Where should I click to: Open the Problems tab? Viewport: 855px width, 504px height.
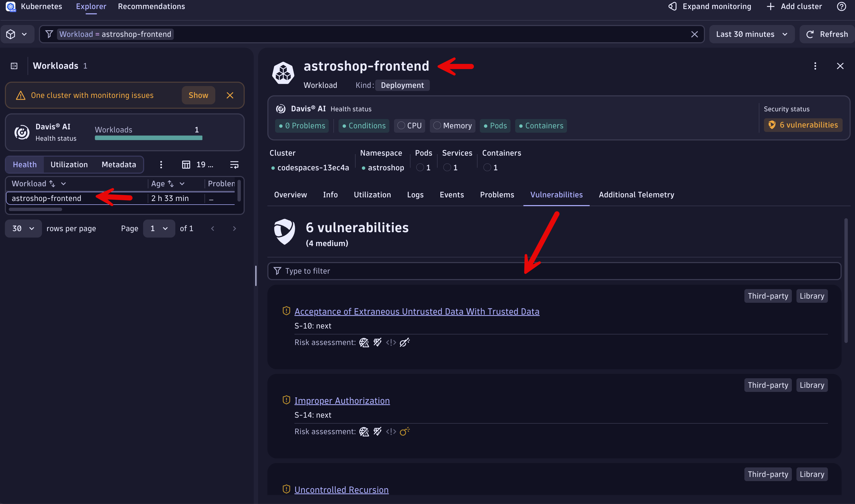tap(497, 195)
